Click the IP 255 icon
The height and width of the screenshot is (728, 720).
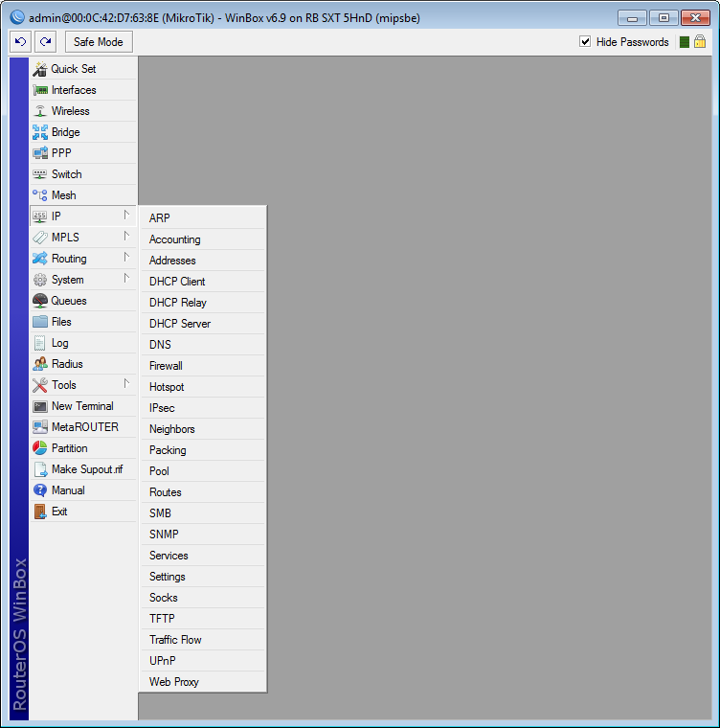[x=40, y=216]
